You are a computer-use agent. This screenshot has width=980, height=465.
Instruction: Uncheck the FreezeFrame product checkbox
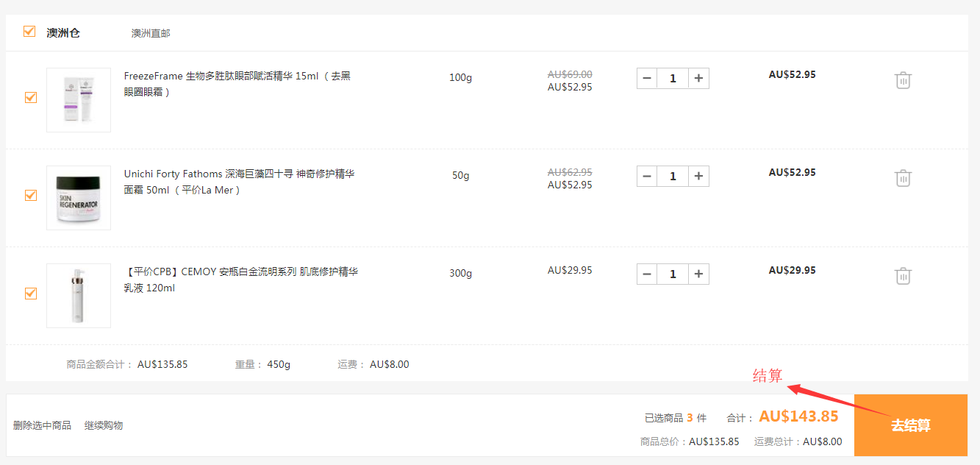(31, 97)
